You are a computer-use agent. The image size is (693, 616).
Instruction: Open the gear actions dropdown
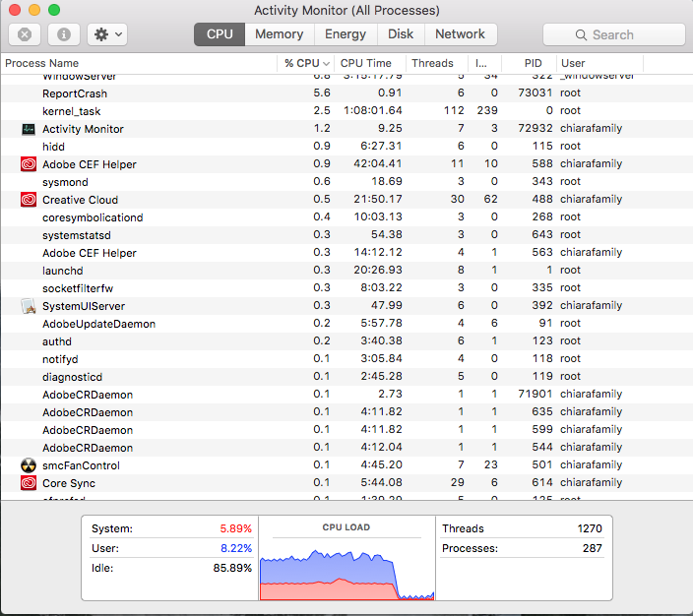pos(107,34)
